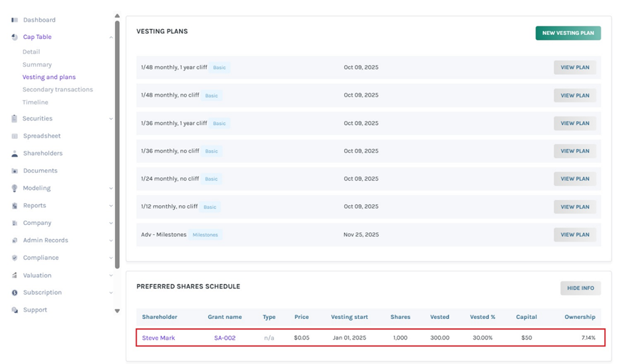Go to the Timeline submenu item
Image resolution: width=618 pixels, height=364 pixels.
click(x=35, y=103)
